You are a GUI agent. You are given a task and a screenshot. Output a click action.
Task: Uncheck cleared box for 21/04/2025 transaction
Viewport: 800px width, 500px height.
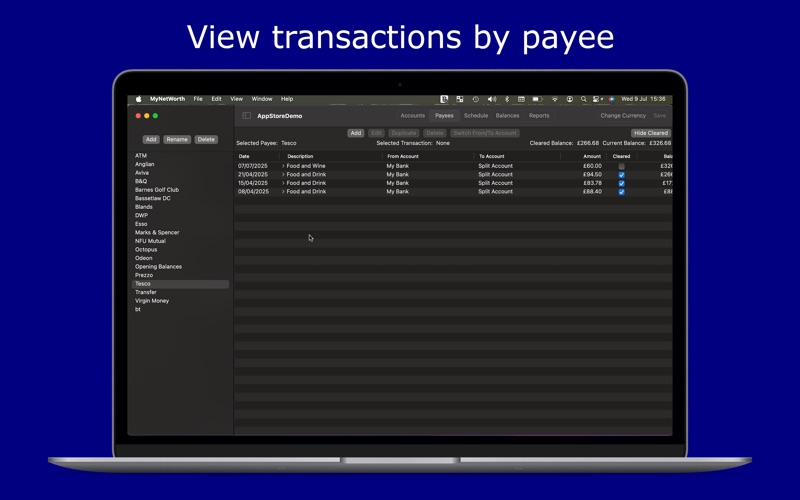pyautogui.click(x=621, y=175)
